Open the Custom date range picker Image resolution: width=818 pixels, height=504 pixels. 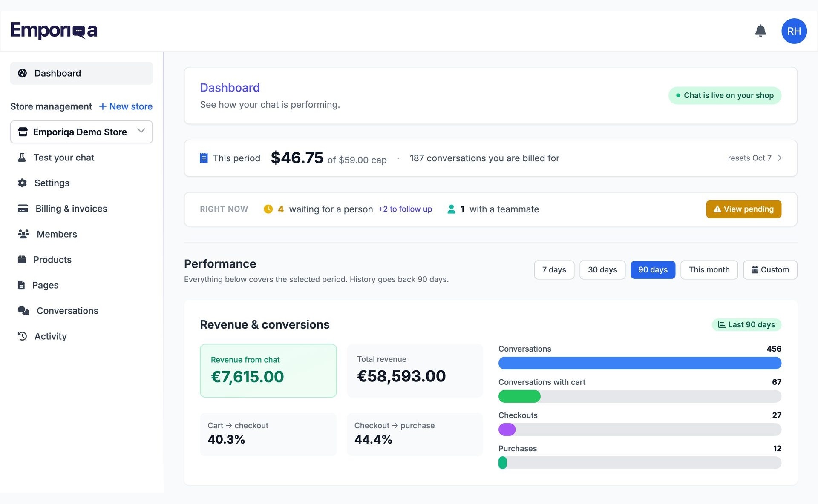click(x=770, y=270)
